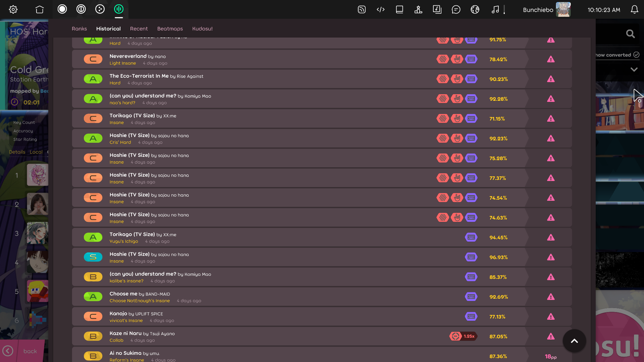
Task: Switch to the Historical tab
Action: click(x=108, y=28)
